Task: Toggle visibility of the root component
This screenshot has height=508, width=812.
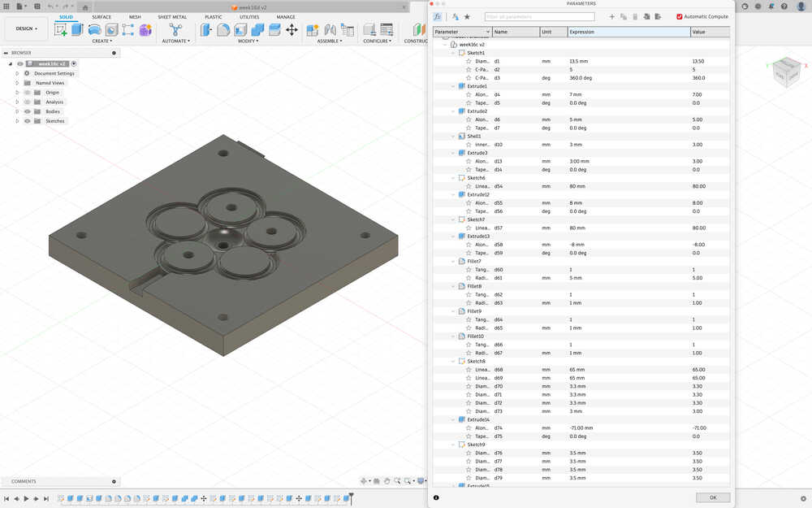Action: (x=20, y=63)
